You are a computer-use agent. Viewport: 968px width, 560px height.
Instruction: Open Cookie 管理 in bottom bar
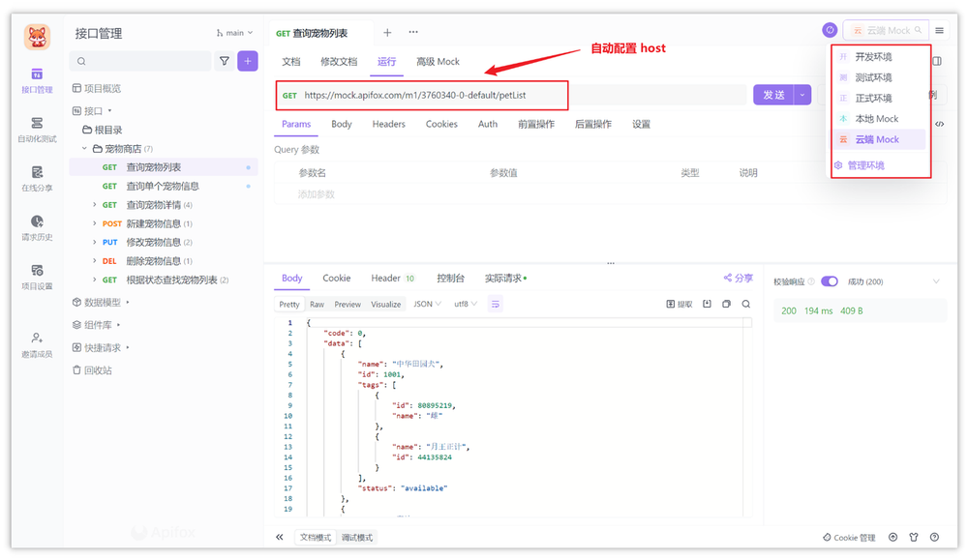[x=849, y=537]
